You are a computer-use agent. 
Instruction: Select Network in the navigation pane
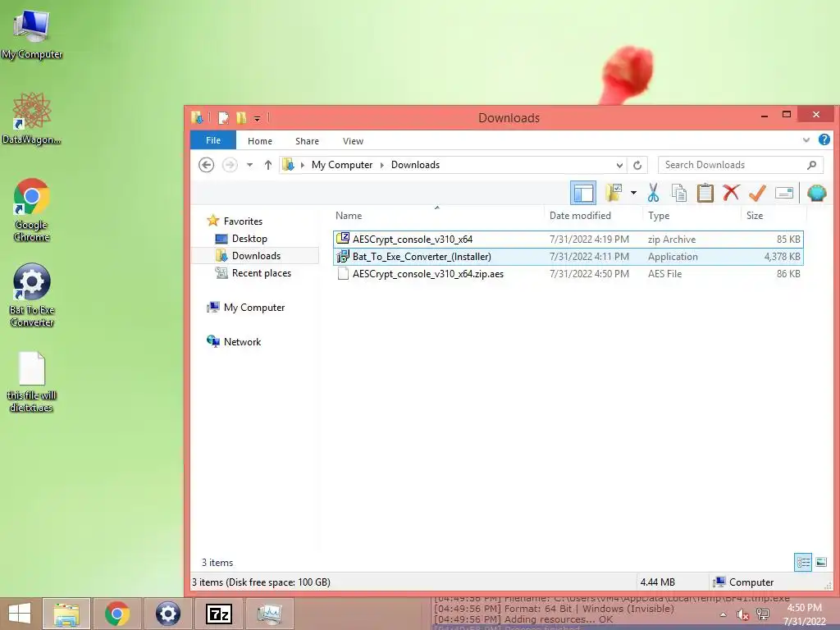coord(234,342)
